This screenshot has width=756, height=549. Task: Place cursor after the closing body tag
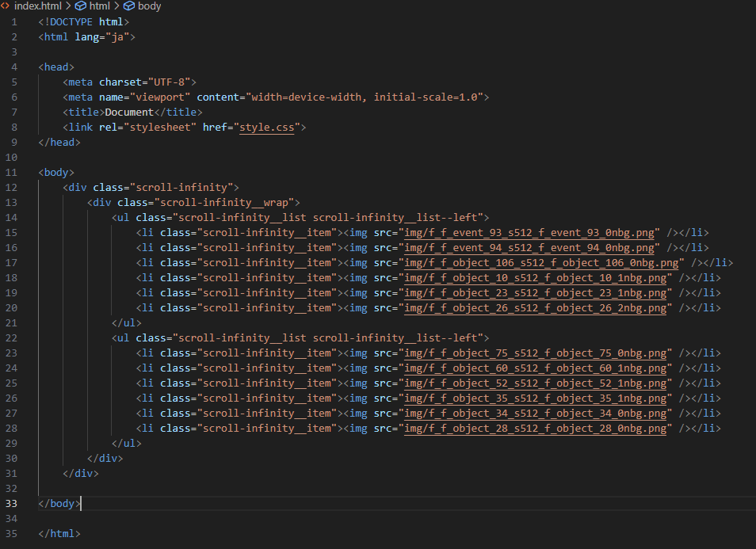pyautogui.click(x=79, y=504)
